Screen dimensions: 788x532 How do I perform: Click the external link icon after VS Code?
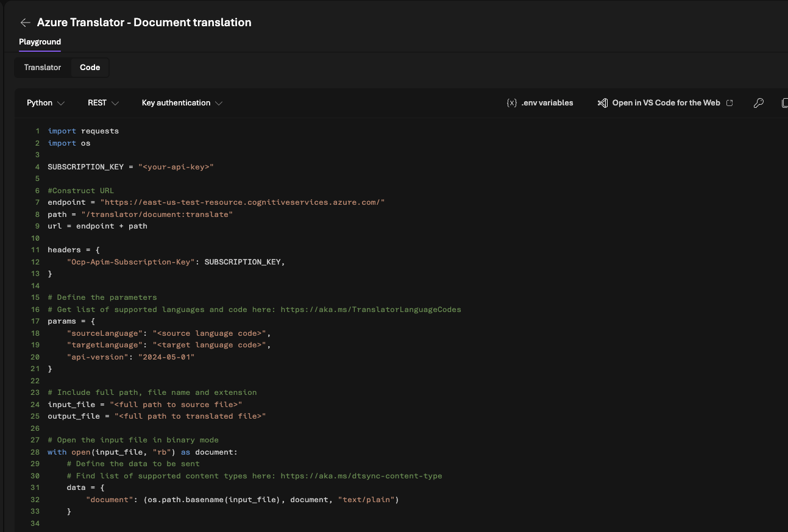click(x=729, y=103)
